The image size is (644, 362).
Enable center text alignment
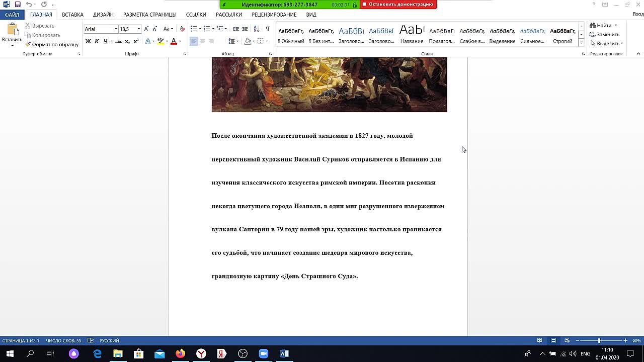[203, 40]
